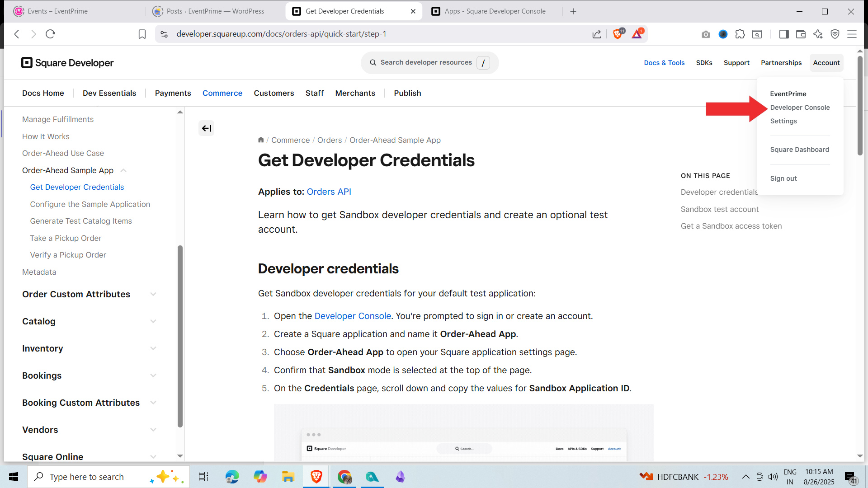868x488 pixels.
Task: Toggle browser sidebar panel icon
Action: (x=784, y=34)
